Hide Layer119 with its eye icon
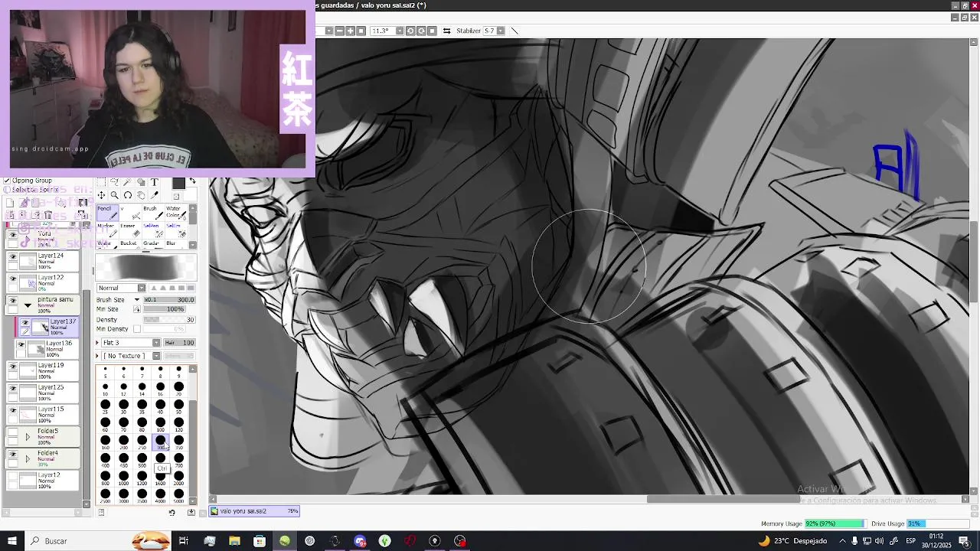The height and width of the screenshot is (551, 980). pos(12,367)
